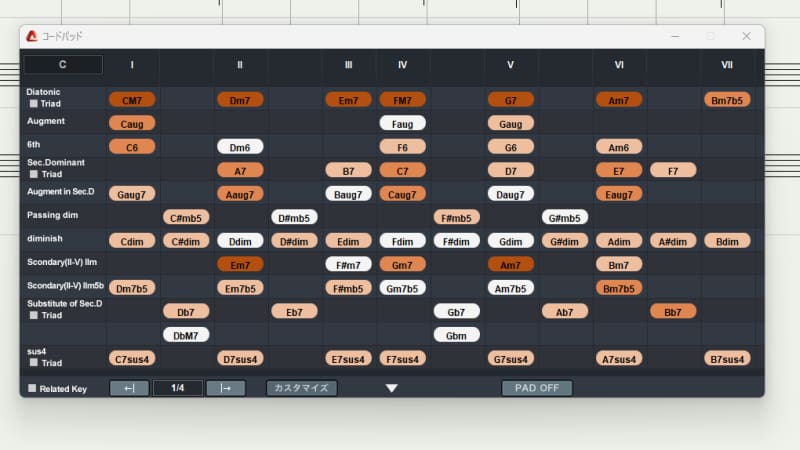Trigger the white Faug pad
The width and height of the screenshot is (800, 450).
coord(402,123)
